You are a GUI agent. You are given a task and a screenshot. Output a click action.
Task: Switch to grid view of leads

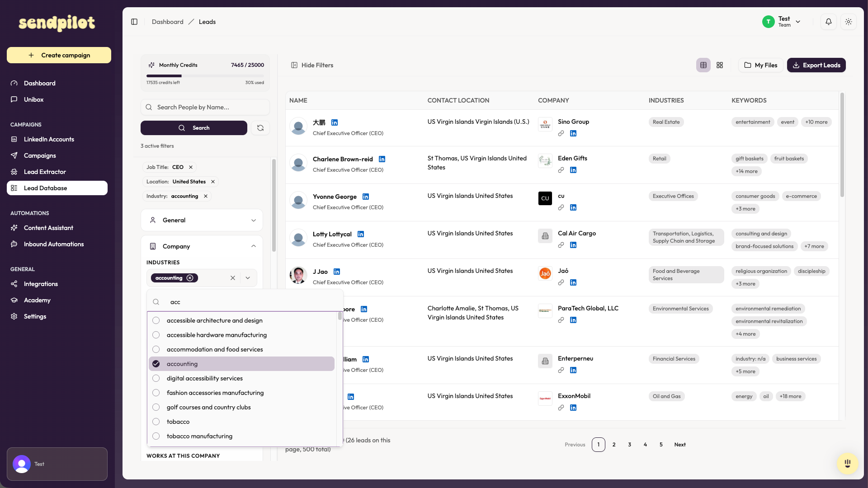pos(720,65)
